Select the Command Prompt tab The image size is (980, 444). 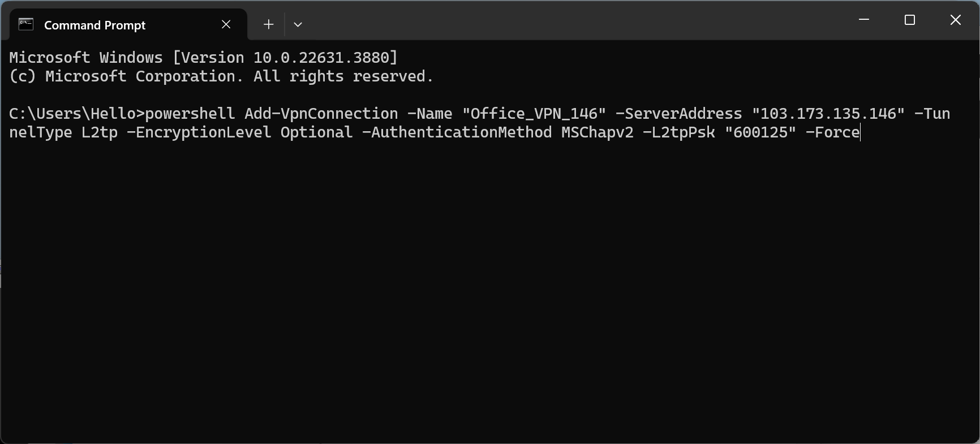(113, 24)
